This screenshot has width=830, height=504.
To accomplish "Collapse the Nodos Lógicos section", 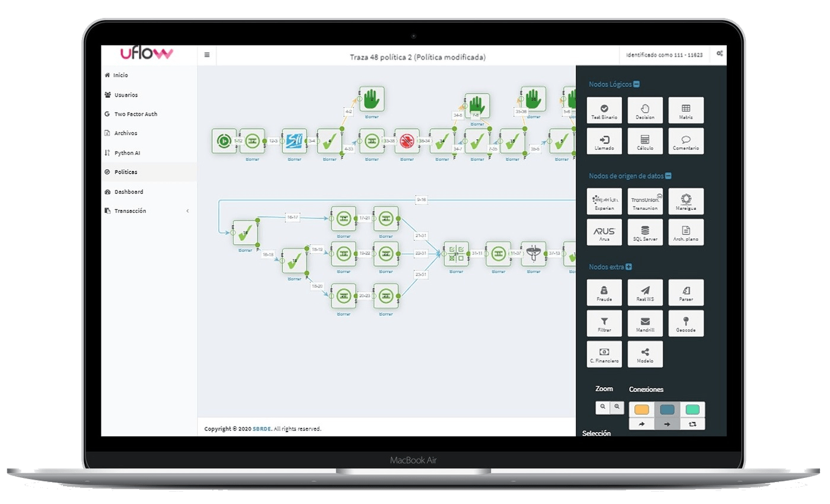I will (x=636, y=84).
